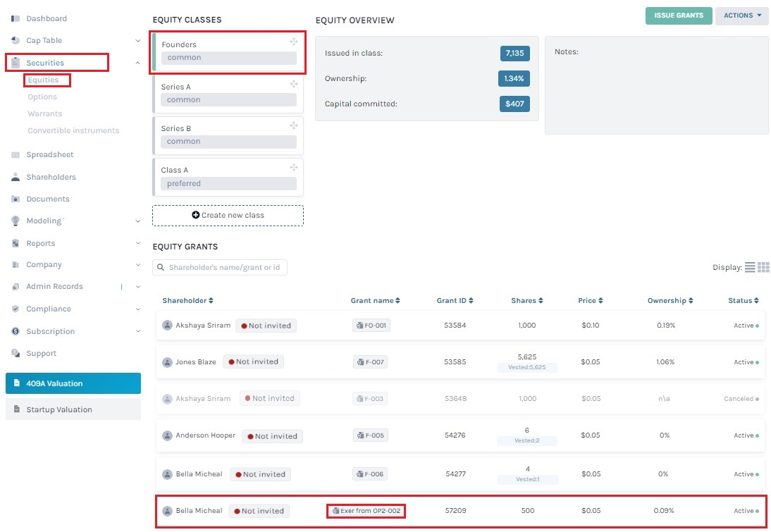Screen dimensions: 771x532
Task: Click the Dashboard sidebar icon
Action: click(x=16, y=19)
